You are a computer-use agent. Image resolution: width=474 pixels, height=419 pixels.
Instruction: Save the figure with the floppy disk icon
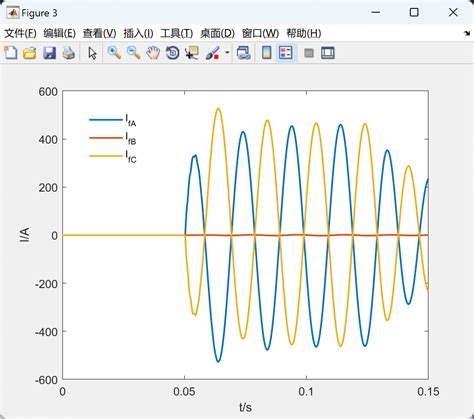(x=49, y=53)
